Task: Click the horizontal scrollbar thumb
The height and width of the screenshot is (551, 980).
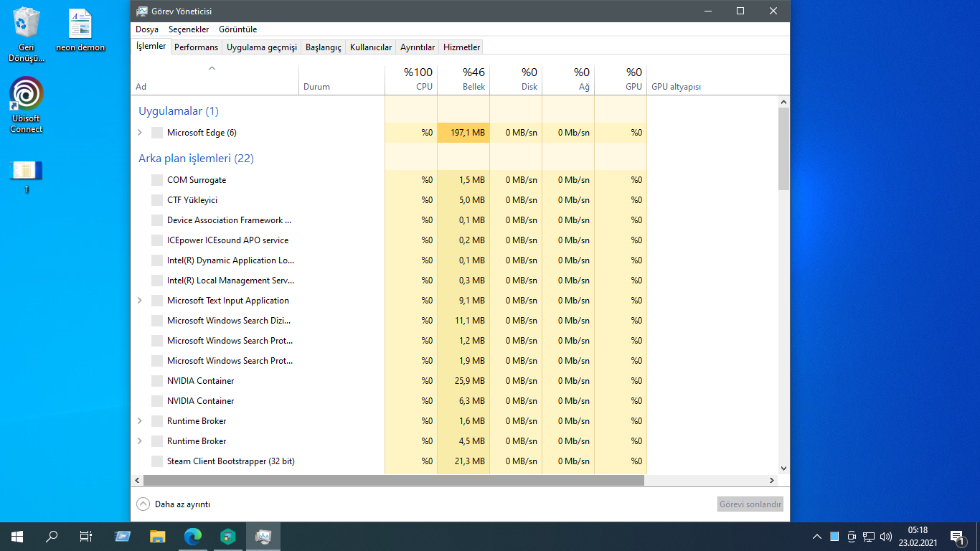Action: coord(394,481)
